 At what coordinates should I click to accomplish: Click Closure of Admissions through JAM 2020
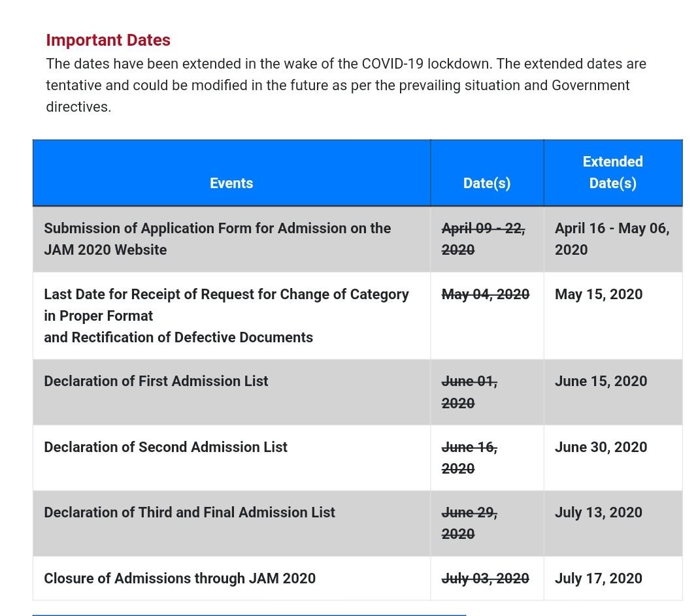(x=180, y=578)
